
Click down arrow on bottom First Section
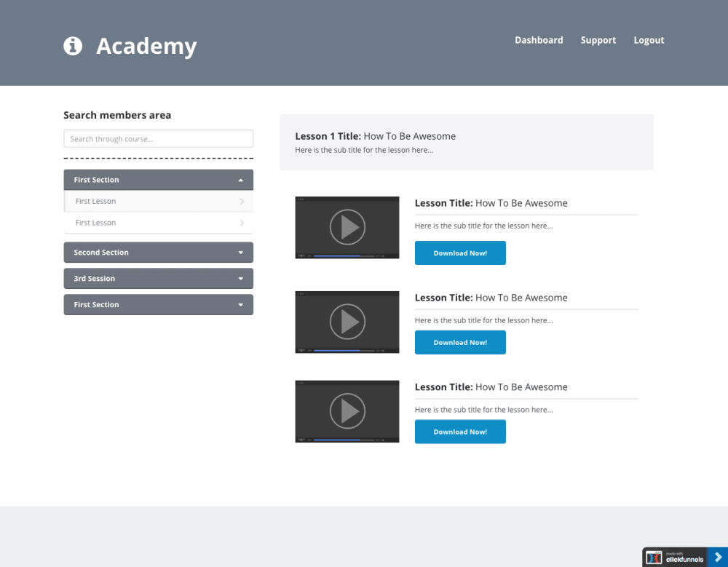click(x=240, y=305)
